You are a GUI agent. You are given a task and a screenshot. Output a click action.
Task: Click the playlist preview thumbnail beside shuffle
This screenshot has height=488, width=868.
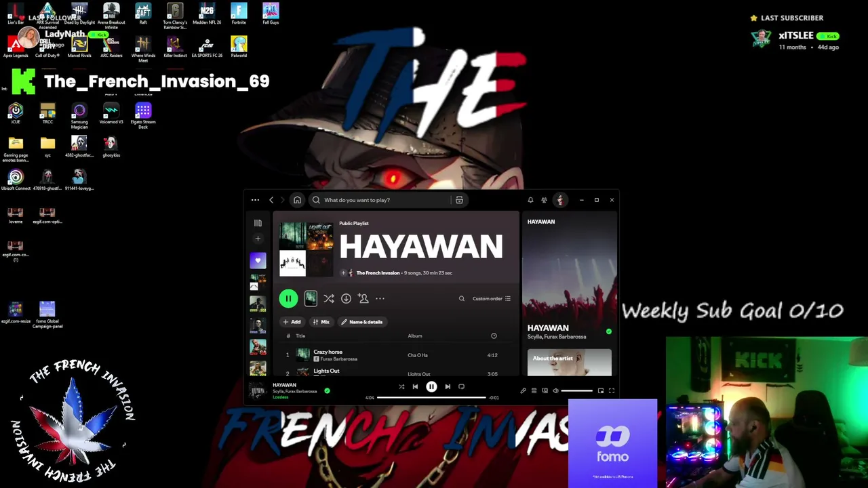click(311, 298)
